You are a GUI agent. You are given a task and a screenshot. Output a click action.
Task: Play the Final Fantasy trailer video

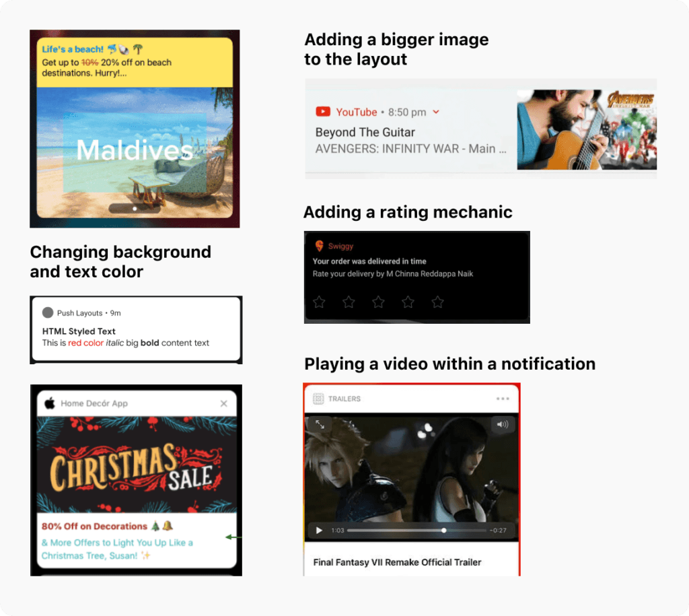(319, 531)
